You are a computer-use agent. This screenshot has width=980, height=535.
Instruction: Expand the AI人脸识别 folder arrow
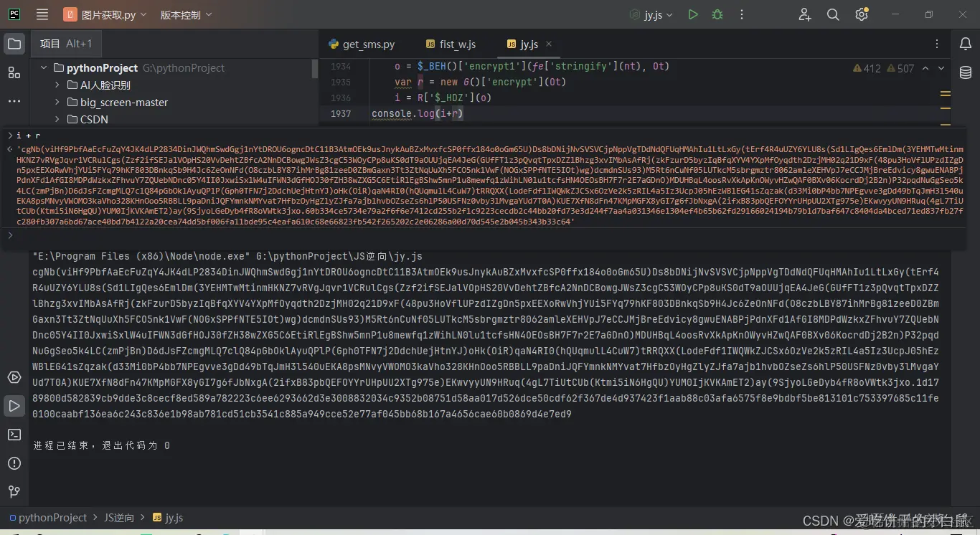[x=57, y=85]
